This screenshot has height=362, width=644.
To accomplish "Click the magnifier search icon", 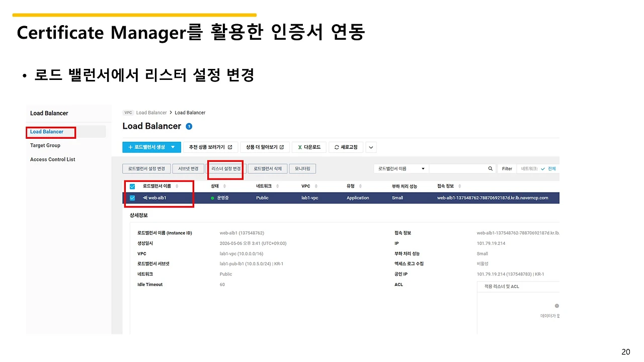I will pos(491,169).
